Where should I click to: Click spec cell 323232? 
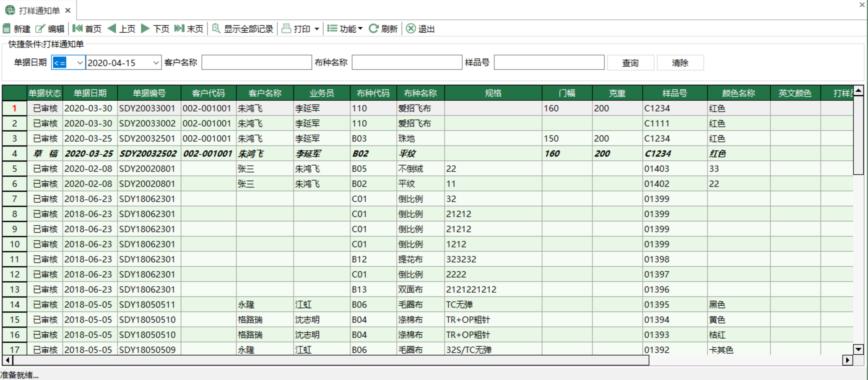tap(493, 259)
